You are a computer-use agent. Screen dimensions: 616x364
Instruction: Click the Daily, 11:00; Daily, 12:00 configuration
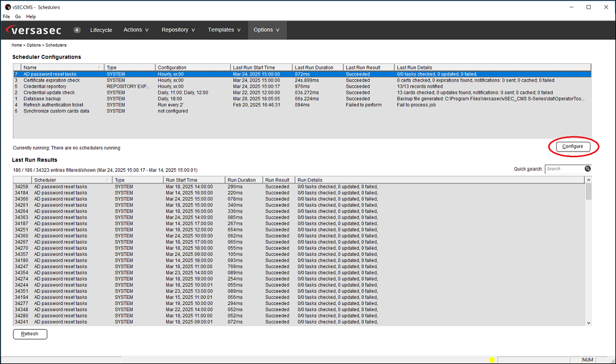tap(183, 93)
